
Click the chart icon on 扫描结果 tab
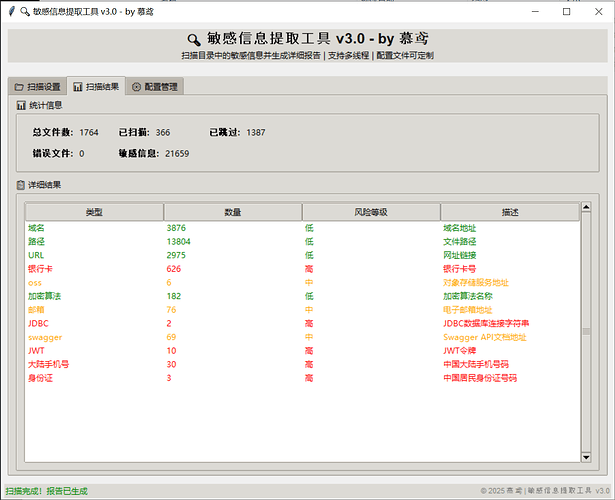point(78,87)
